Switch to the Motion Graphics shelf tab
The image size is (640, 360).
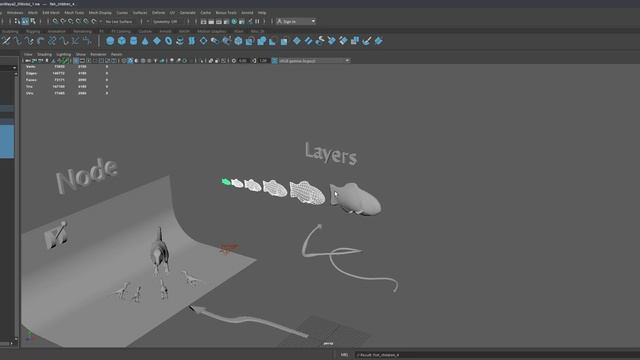coord(212,31)
